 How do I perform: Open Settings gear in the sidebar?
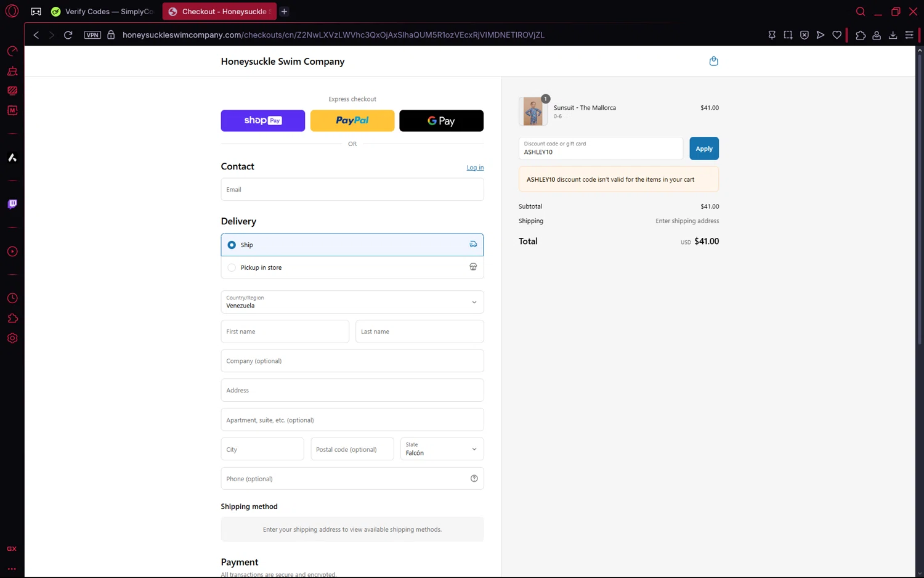[12, 338]
